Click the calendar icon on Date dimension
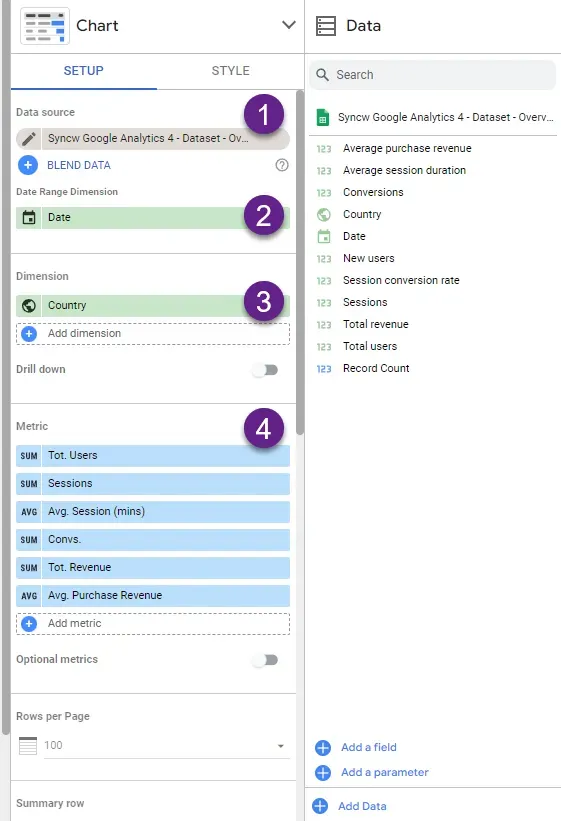561x821 pixels. coord(29,217)
